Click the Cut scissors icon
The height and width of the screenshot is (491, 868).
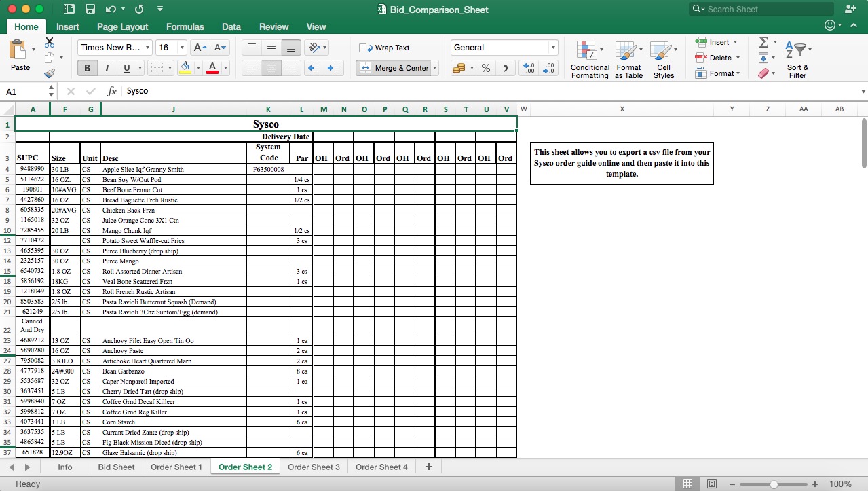[50, 43]
